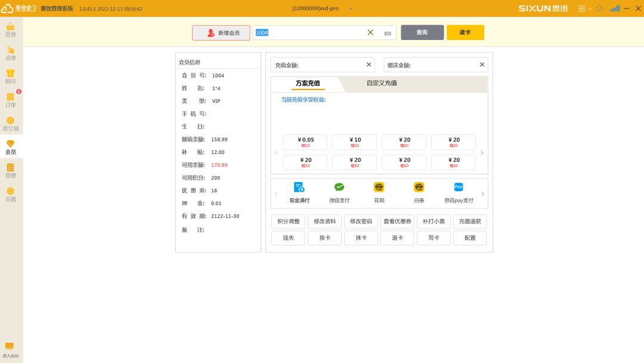Click the cloud sync icon in title bar
This screenshot has width=644, height=363.
[x=599, y=8]
